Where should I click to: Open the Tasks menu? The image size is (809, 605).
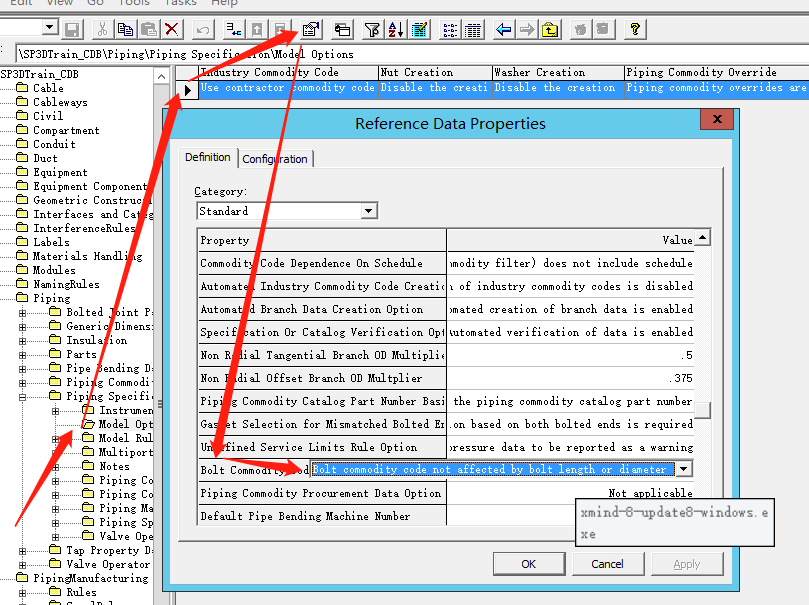[180, 3]
